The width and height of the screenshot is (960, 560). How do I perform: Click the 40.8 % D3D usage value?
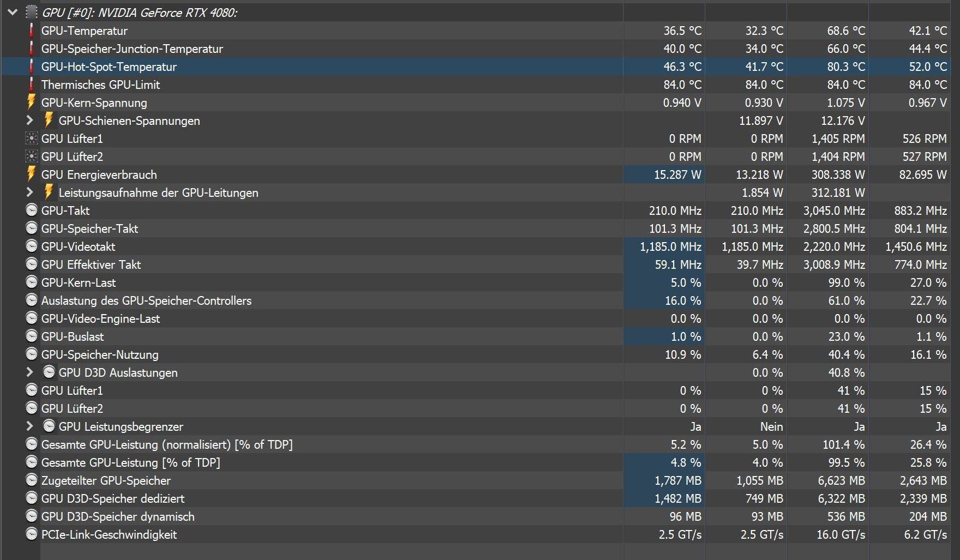pos(847,373)
